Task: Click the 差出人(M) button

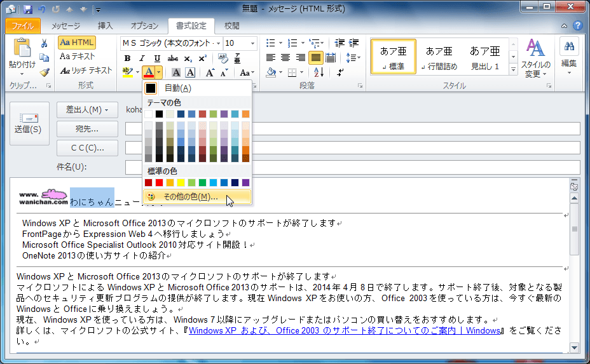Action: [87, 110]
